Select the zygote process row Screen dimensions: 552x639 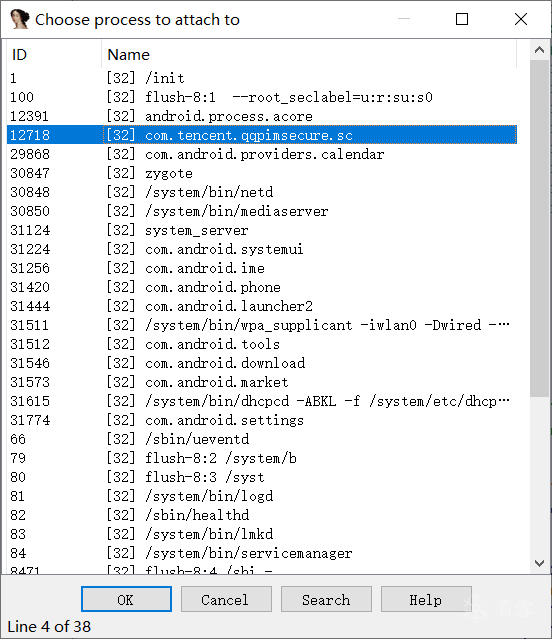[262, 173]
